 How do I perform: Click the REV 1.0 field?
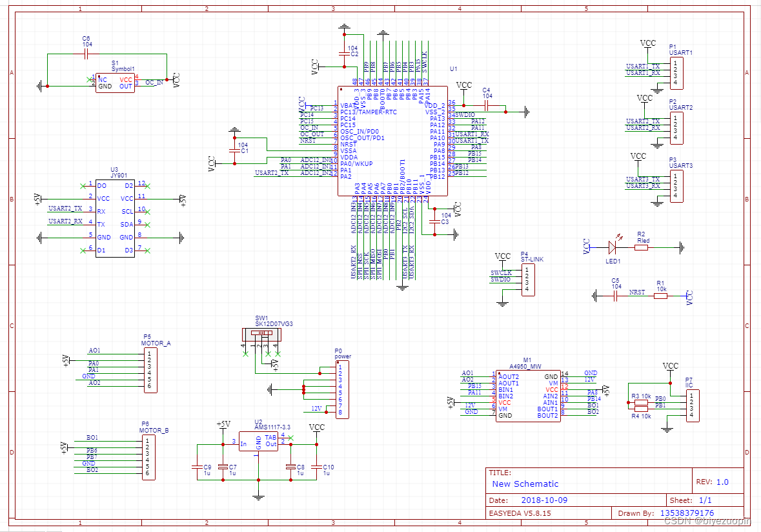[713, 482]
